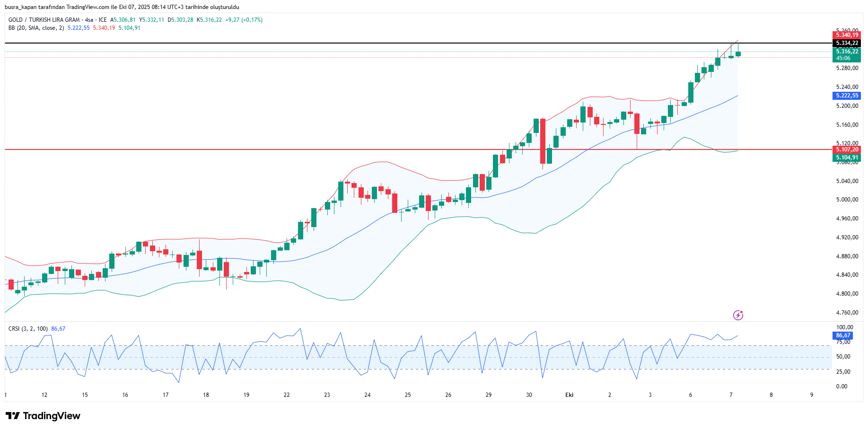The height and width of the screenshot is (430, 868).
Task: Click the black 5.334,22 price axis label
Action: click(x=846, y=43)
